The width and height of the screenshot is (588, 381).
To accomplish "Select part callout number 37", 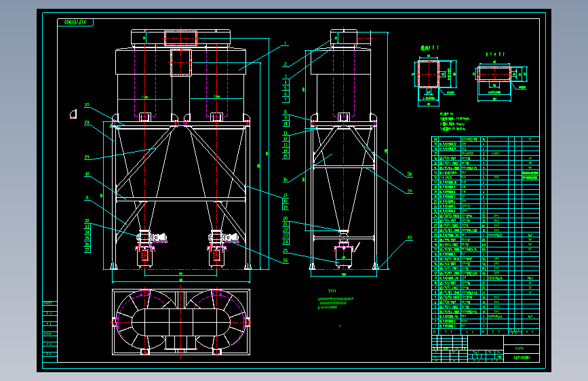I will coord(87,250).
